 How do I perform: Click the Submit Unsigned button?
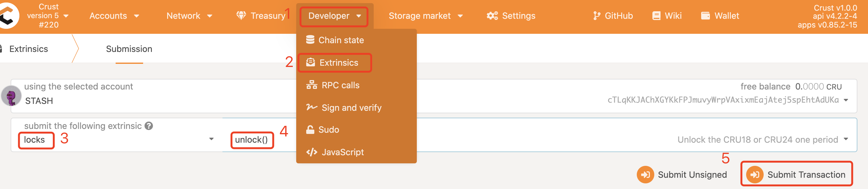pyautogui.click(x=682, y=175)
